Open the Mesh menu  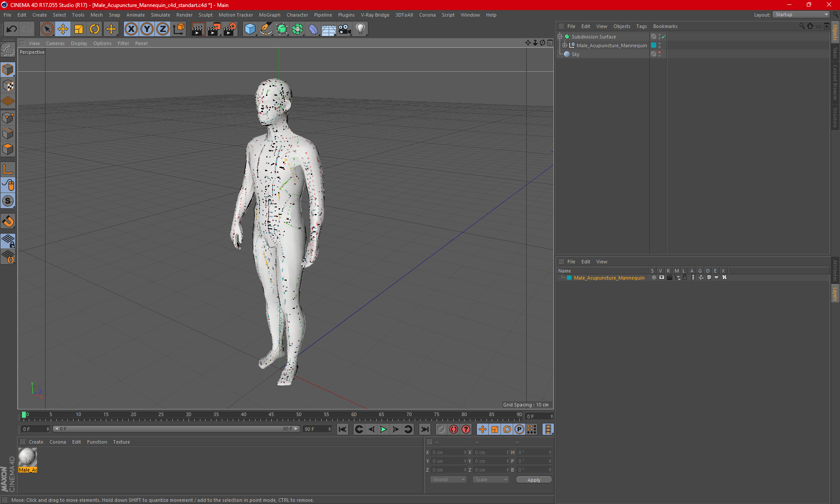96,15
